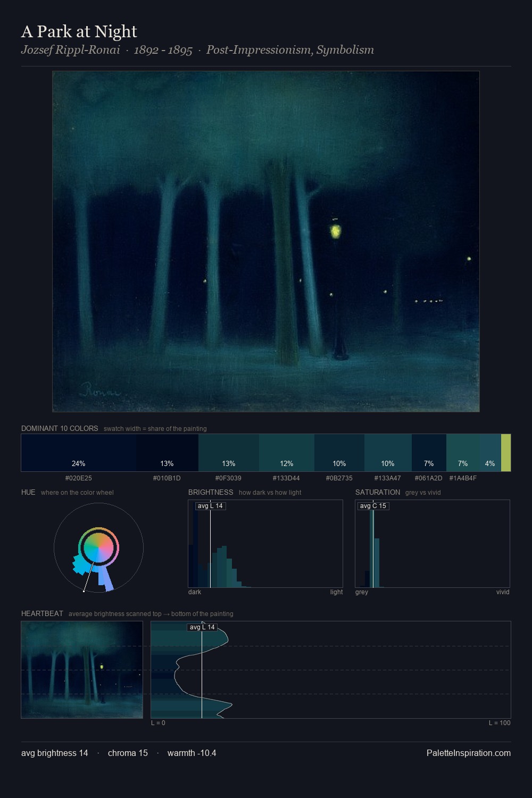Click the heartbeat 'avg L 14' label
The height and width of the screenshot is (798, 532).
click(x=202, y=627)
